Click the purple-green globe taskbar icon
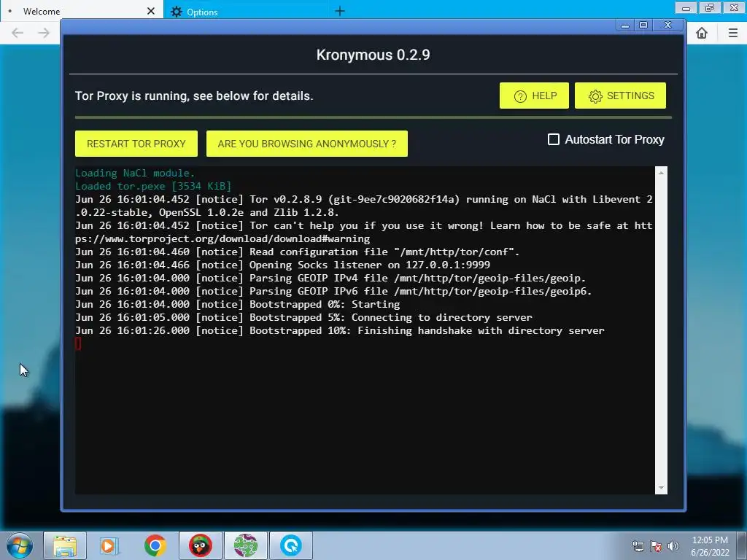 (245, 545)
